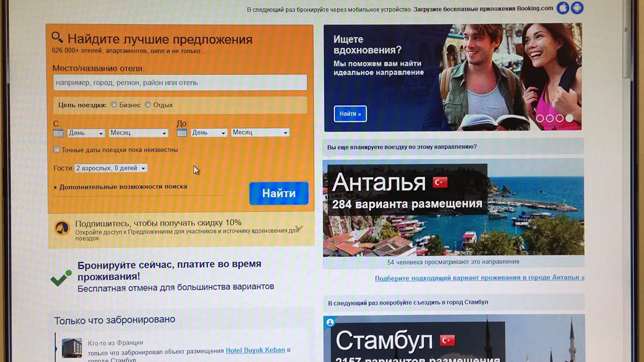Check the exact dates unknown checkbox
644x362 pixels.
pos(57,149)
